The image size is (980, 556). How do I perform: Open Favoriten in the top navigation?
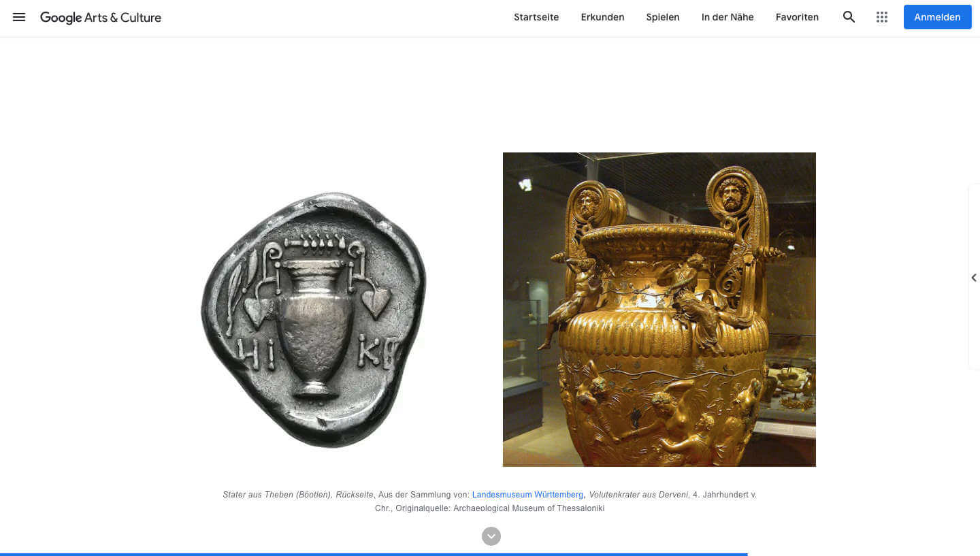(797, 17)
